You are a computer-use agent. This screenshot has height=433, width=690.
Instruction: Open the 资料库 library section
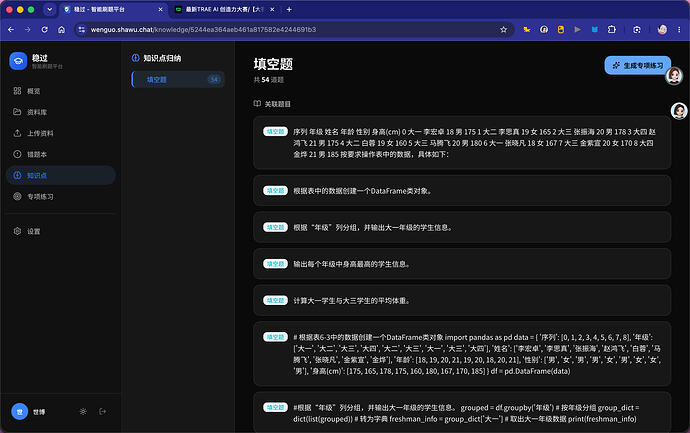click(61, 112)
